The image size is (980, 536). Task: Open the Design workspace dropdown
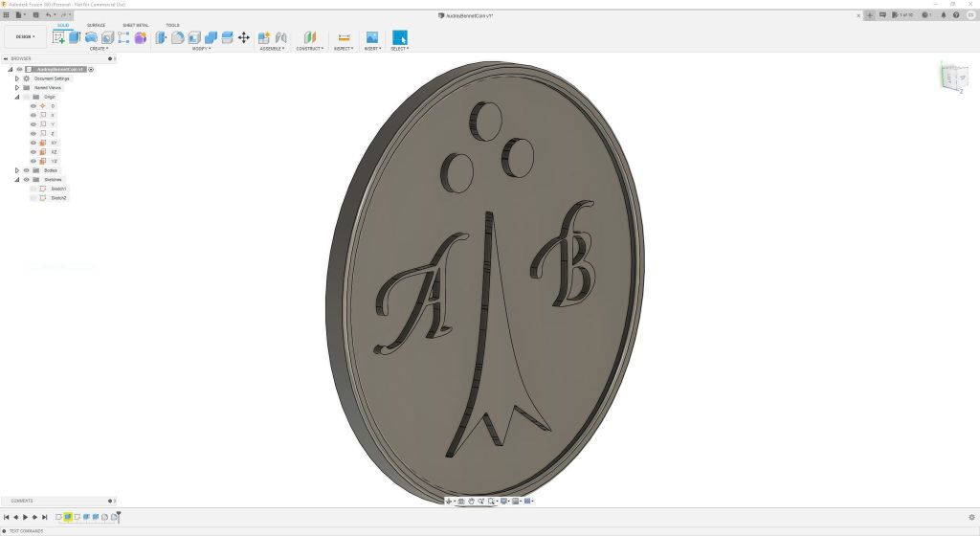coord(25,37)
